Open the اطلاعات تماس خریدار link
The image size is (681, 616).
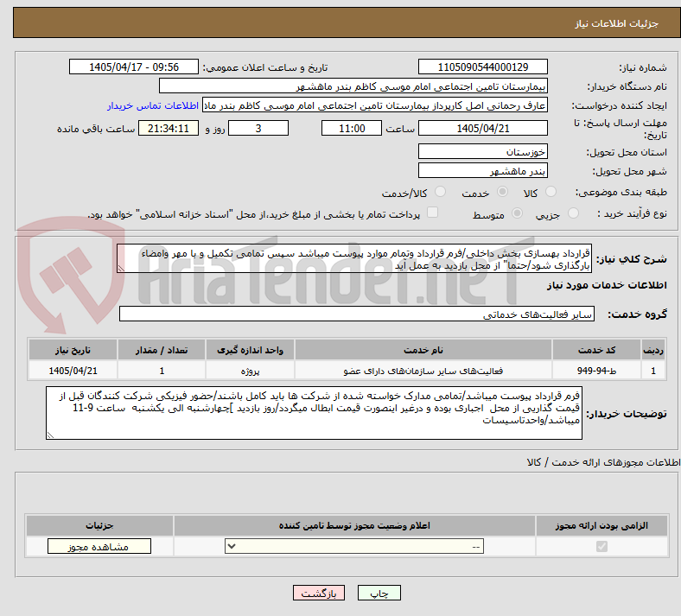tap(153, 105)
